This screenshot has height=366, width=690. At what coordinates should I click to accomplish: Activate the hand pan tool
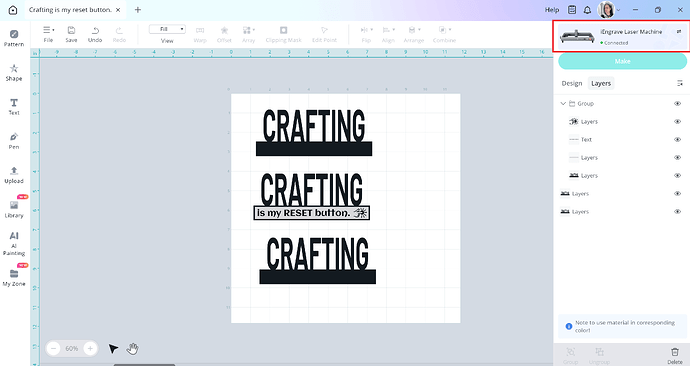click(132, 349)
